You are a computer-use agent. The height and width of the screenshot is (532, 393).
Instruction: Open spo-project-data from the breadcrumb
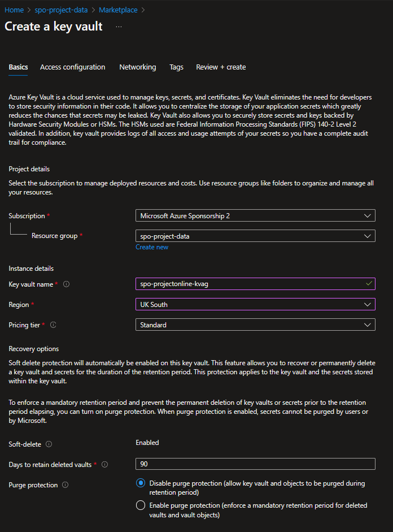click(x=61, y=10)
